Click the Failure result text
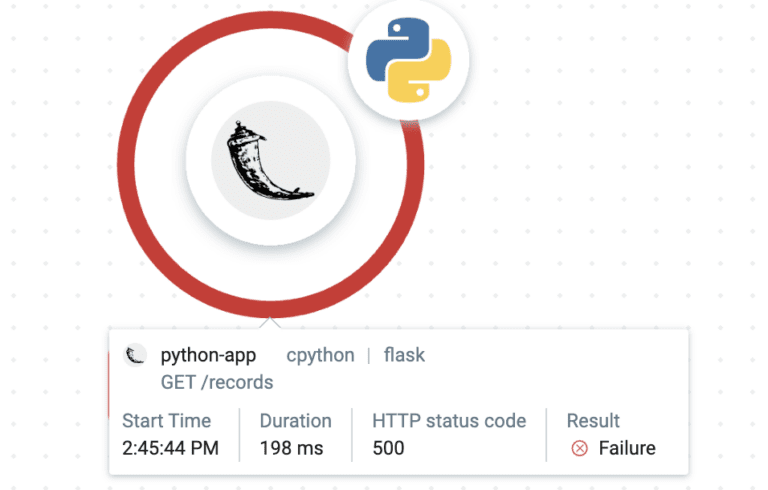768x490 pixels. point(627,448)
